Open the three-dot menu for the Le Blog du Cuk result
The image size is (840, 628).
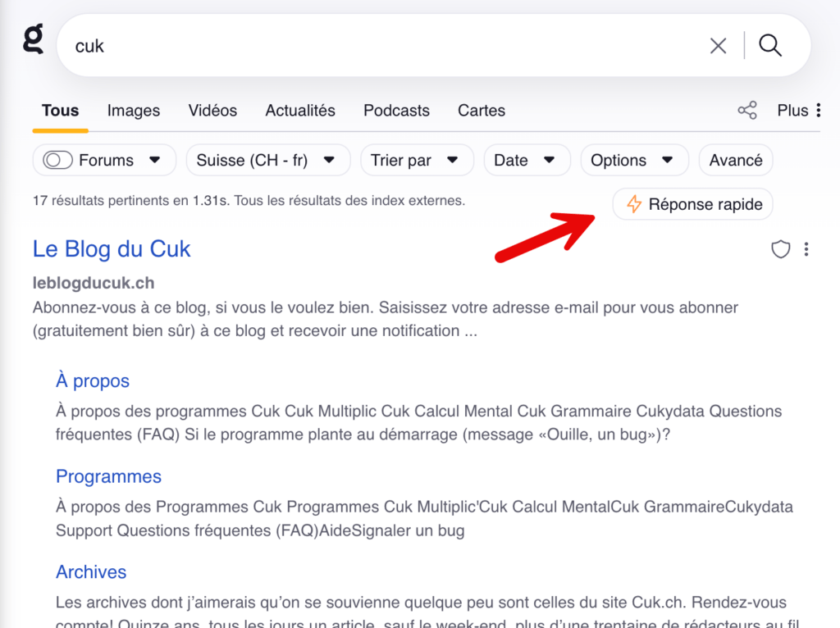click(x=806, y=249)
